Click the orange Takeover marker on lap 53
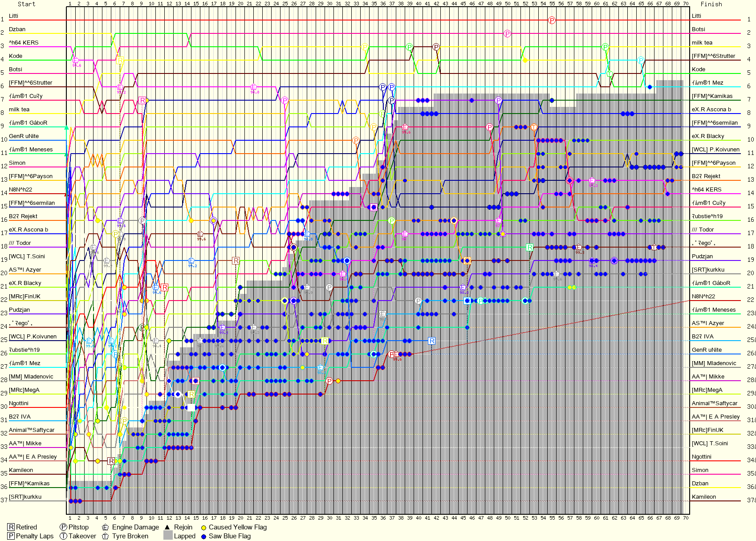The height and width of the screenshot is (541, 756). pos(534,127)
